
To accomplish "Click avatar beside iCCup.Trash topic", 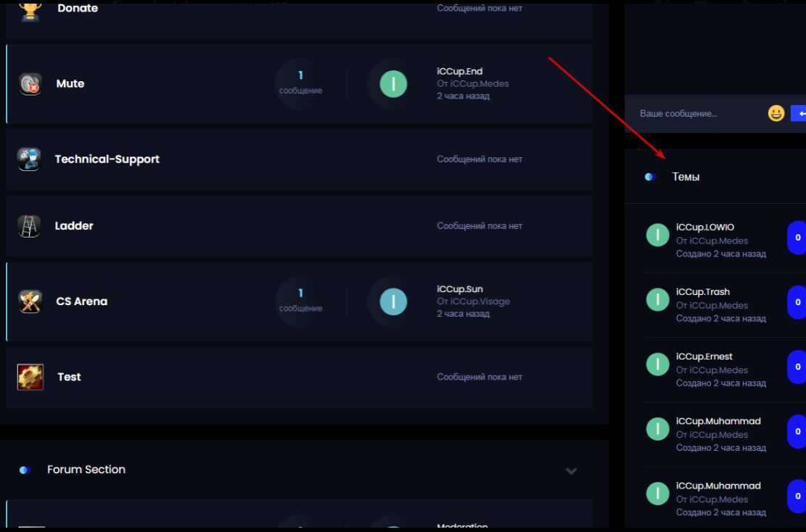I will (x=657, y=299).
